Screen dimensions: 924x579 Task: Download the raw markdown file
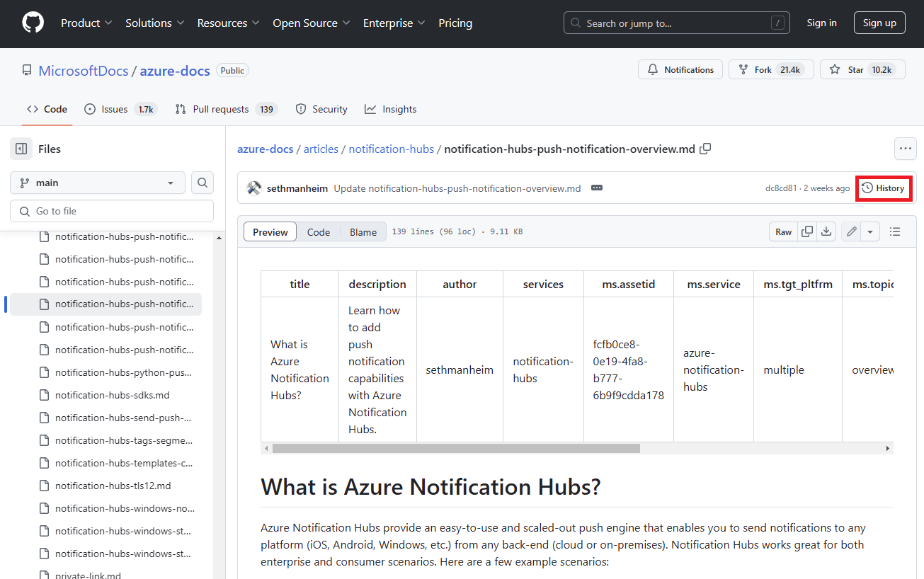pos(826,231)
